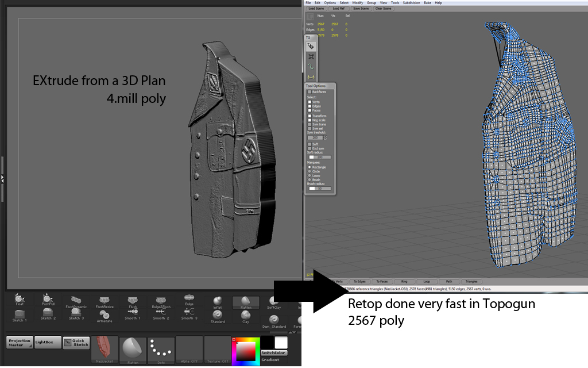The height and width of the screenshot is (368, 588).
Task: Open the NaziJacket tool thumbnail picker
Action: 105,350
